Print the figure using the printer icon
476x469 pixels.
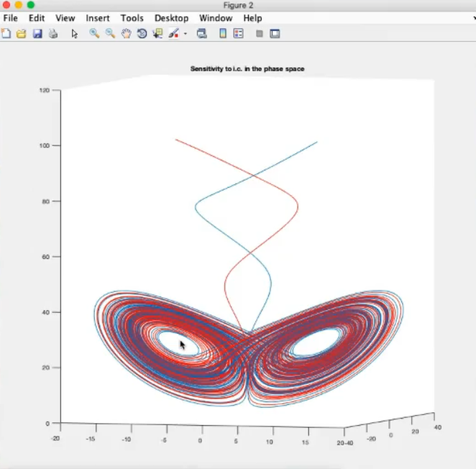52,33
